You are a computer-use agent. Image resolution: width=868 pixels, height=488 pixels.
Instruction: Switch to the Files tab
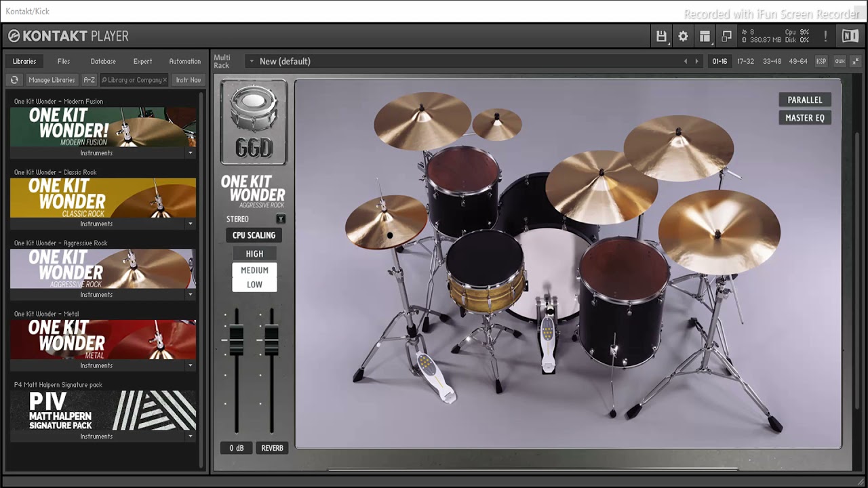point(64,61)
